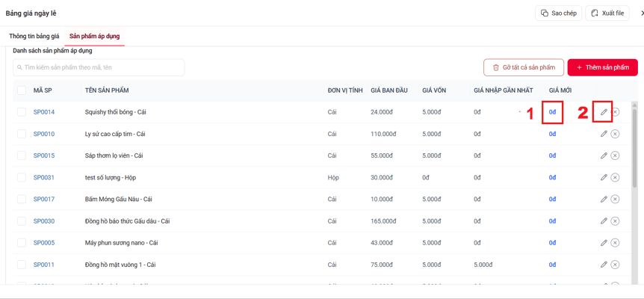Edit price pencil icon for SP0014 row
This screenshot has width=644, height=299.
pos(604,111)
